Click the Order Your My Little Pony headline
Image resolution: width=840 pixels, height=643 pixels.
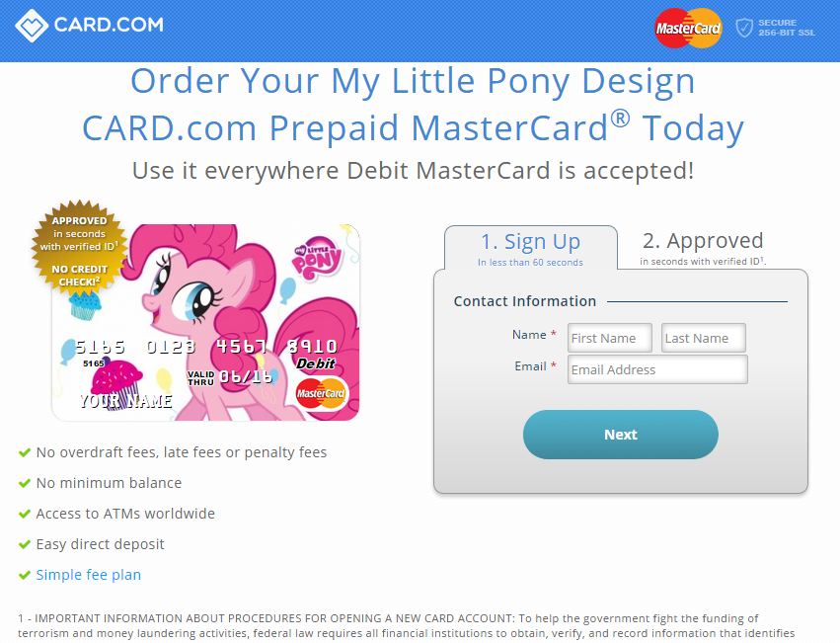click(413, 81)
